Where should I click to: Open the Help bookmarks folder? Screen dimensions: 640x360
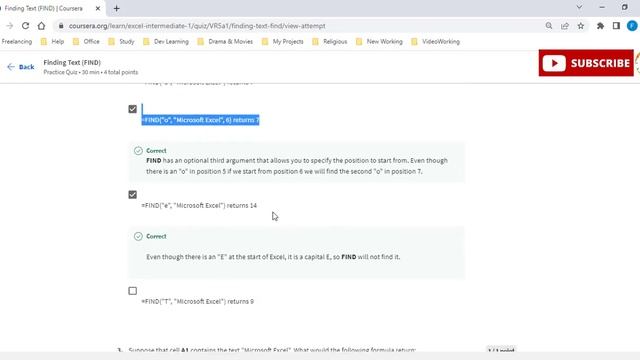pyautogui.click(x=52, y=42)
